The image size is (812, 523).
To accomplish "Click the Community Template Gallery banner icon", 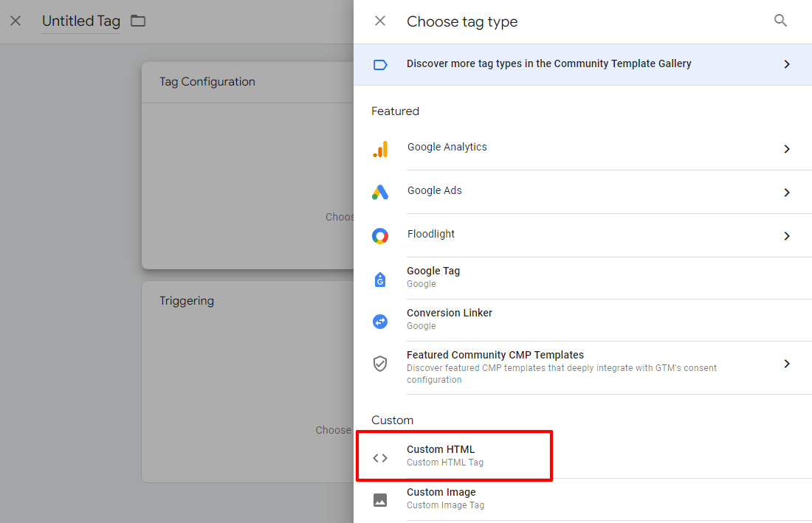I will pyautogui.click(x=380, y=64).
